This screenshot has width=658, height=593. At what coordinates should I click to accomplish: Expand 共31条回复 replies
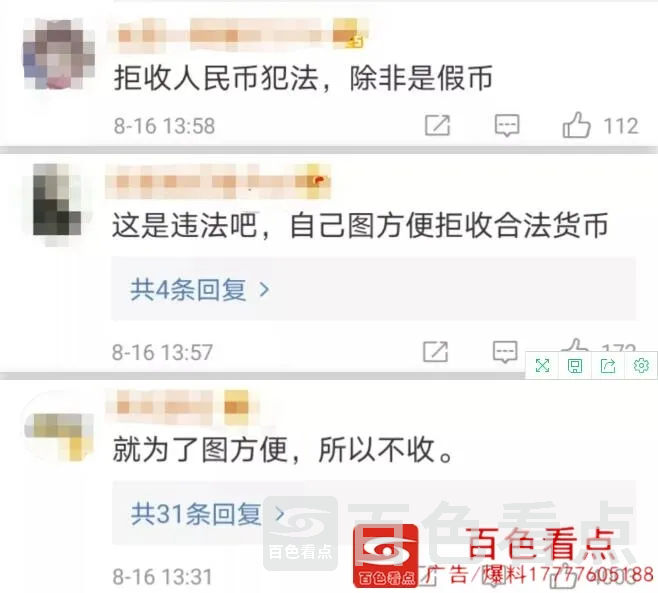coord(373,513)
